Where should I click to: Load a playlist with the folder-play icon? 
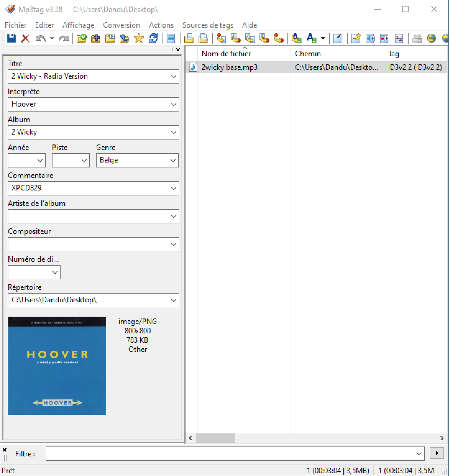click(x=110, y=38)
